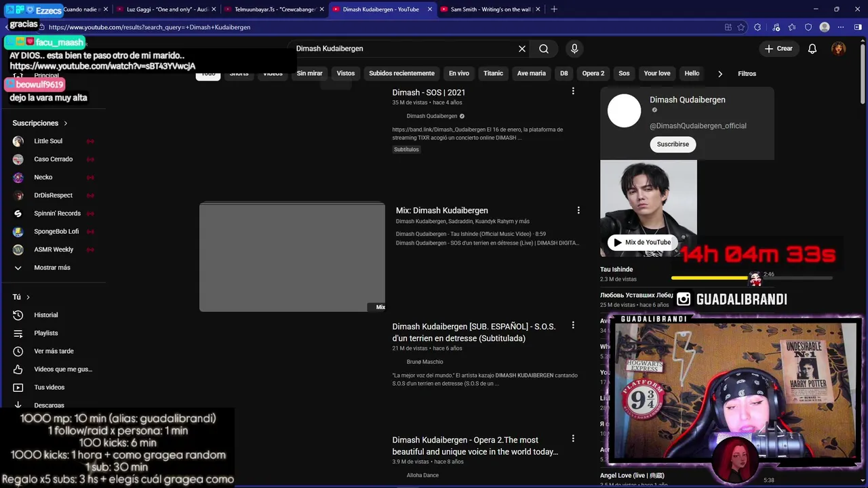The height and width of the screenshot is (488, 868).
Task: Clear the YouTube search box text
Action: 522,49
